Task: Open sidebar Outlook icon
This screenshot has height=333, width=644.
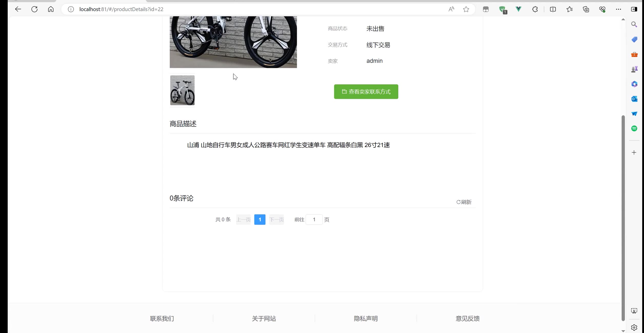Action: [x=634, y=99]
